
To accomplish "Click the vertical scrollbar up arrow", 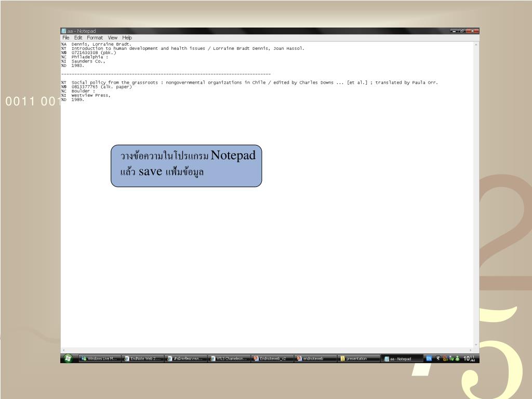I will [x=476, y=45].
